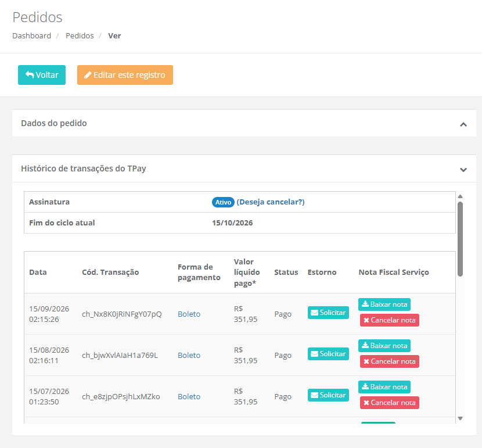Click the Valor líquido pago column header
This screenshot has height=448, width=482.
coord(247,272)
